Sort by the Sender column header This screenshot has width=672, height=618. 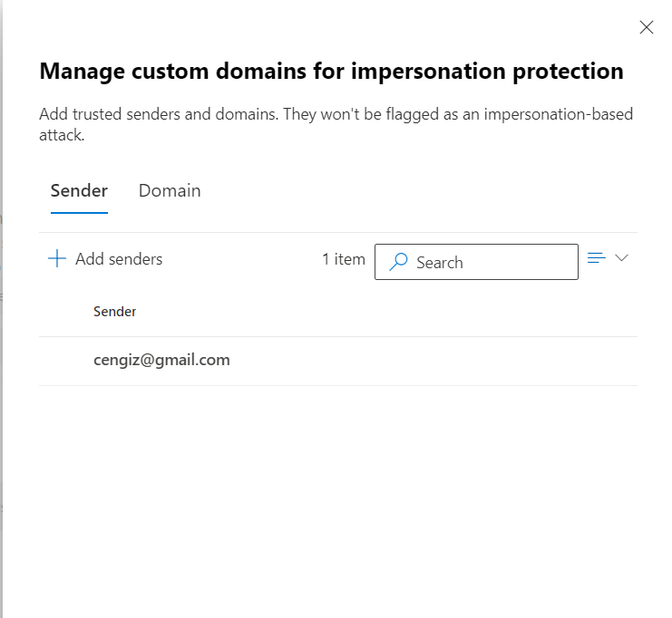point(114,312)
